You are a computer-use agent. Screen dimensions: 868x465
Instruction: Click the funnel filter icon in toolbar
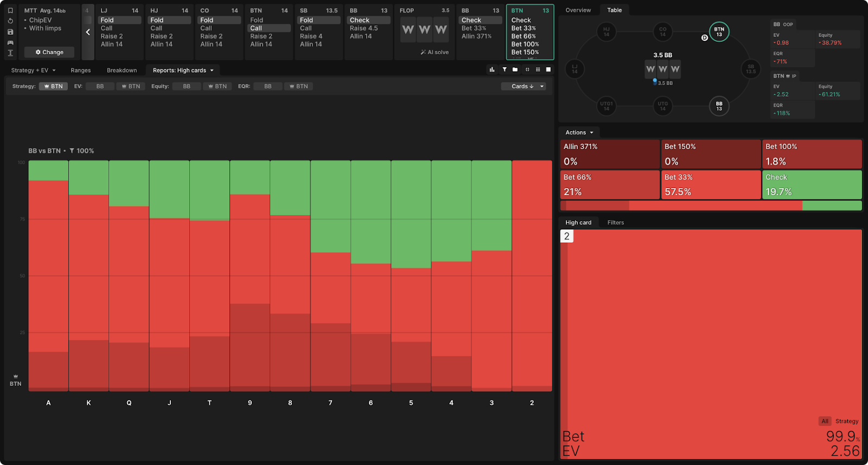tap(505, 70)
